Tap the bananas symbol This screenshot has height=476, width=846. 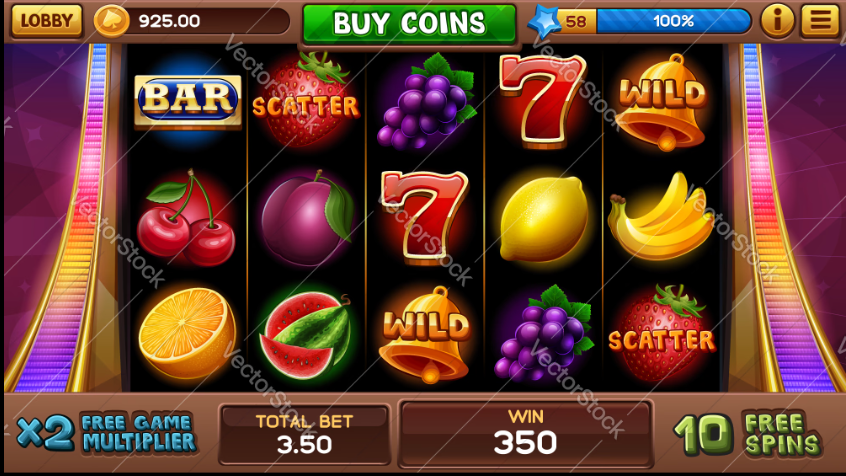660,217
